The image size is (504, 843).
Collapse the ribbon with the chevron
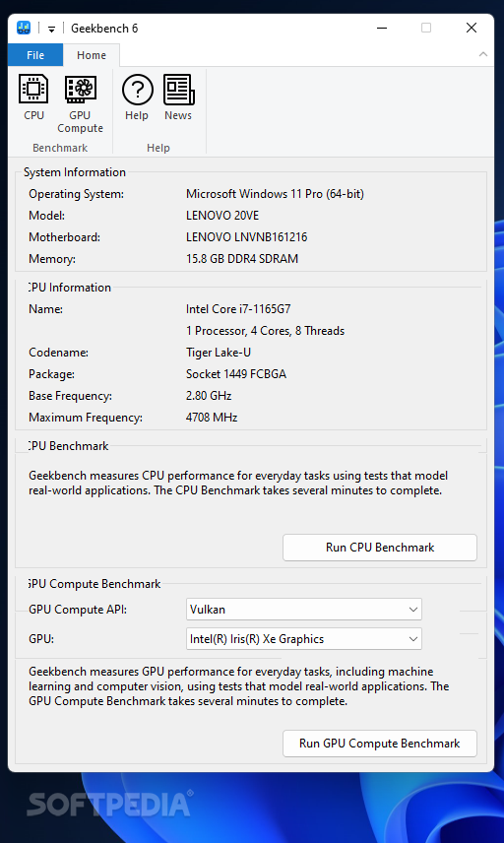click(x=483, y=54)
